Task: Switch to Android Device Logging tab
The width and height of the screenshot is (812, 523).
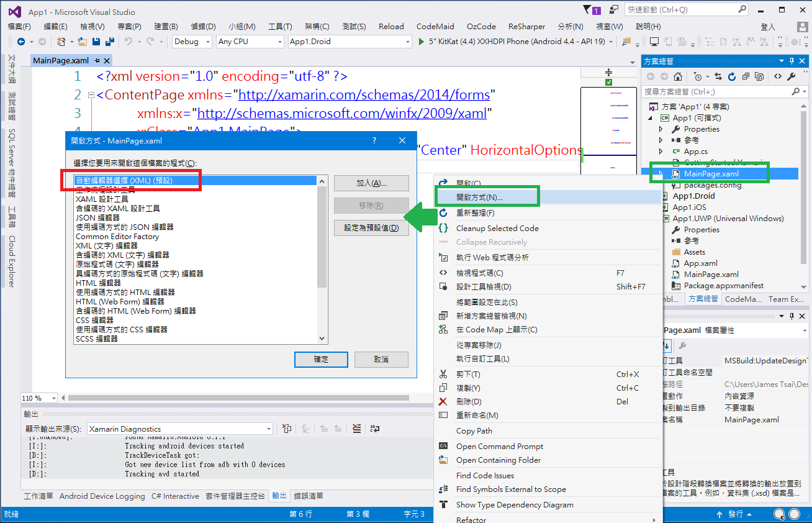Action: click(x=102, y=496)
